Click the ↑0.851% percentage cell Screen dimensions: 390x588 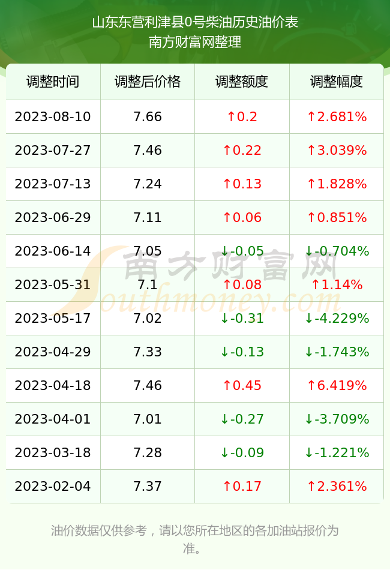337,217
